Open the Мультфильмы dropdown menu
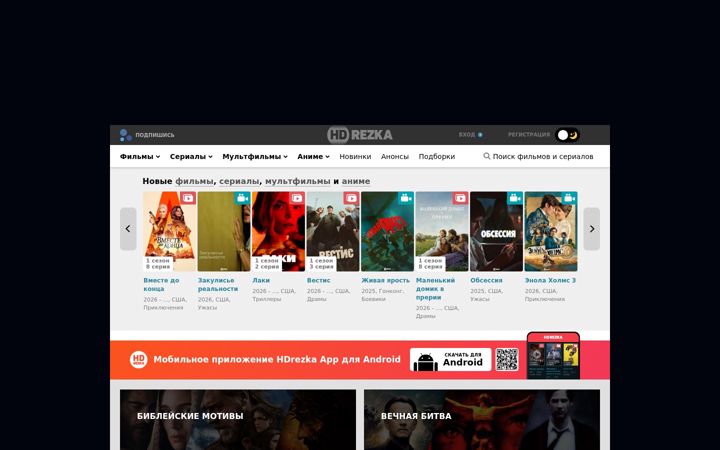The width and height of the screenshot is (720, 450). point(255,157)
